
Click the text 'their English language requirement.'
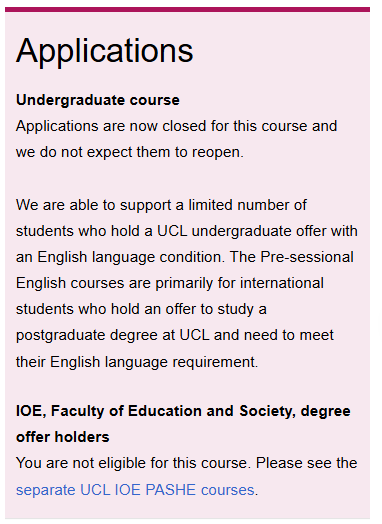[137, 362]
